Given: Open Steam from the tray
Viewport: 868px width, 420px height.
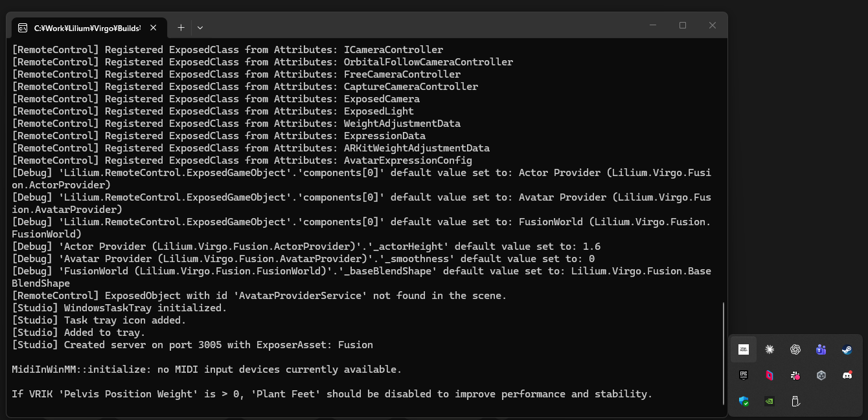Looking at the screenshot, I should 847,349.
